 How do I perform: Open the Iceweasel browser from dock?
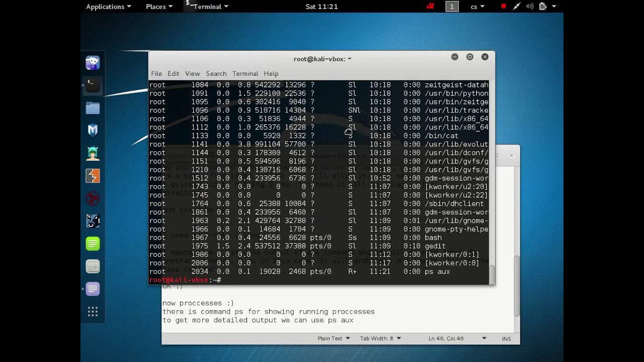[x=93, y=63]
